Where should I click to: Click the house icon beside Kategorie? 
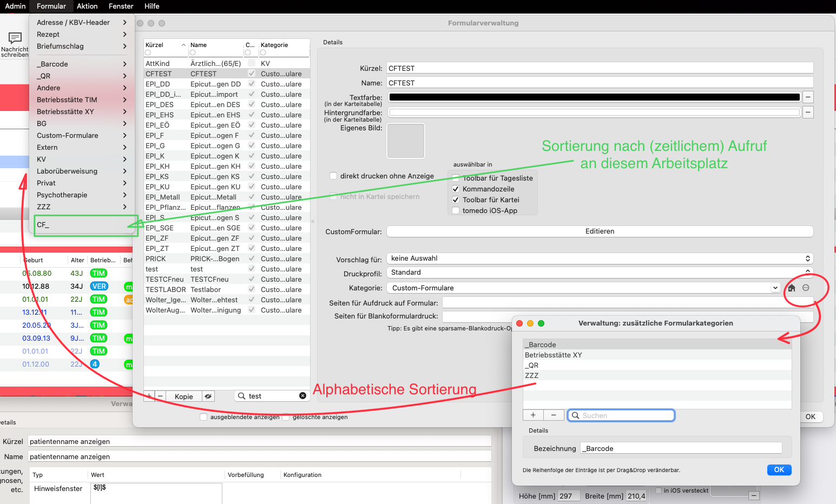pyautogui.click(x=792, y=288)
